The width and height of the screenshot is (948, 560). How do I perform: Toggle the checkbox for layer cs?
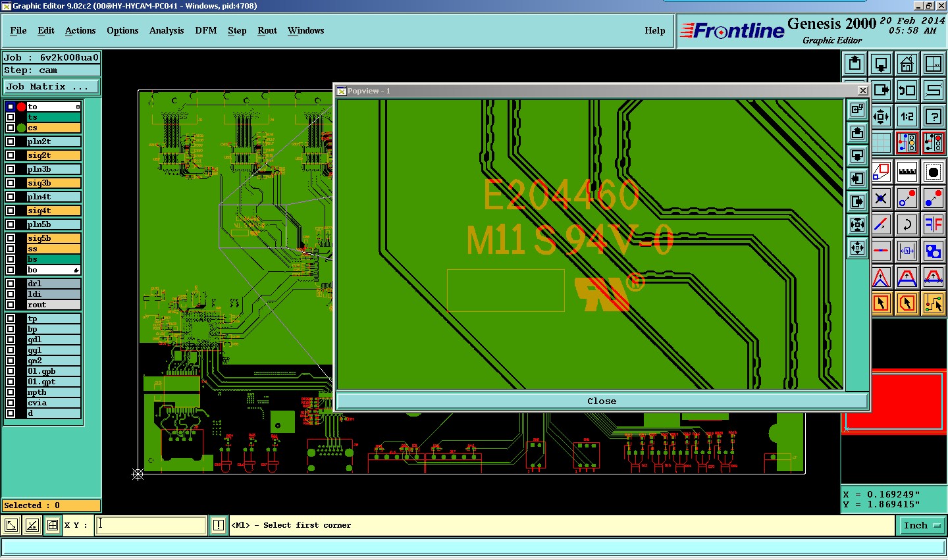click(x=11, y=128)
